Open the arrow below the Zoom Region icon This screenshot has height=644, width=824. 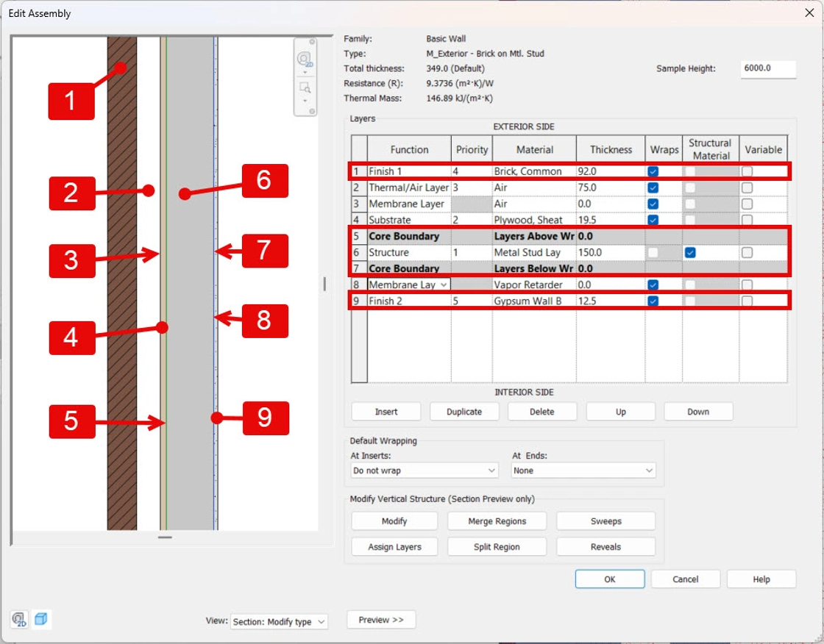[x=304, y=100]
